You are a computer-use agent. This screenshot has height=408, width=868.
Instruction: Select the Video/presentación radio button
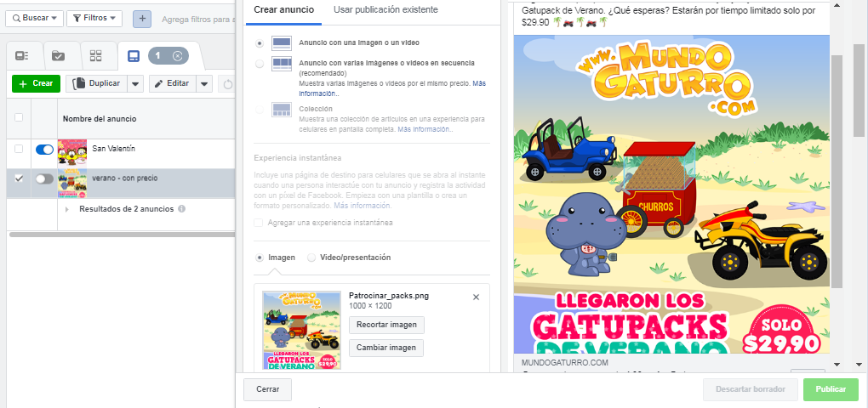(311, 258)
